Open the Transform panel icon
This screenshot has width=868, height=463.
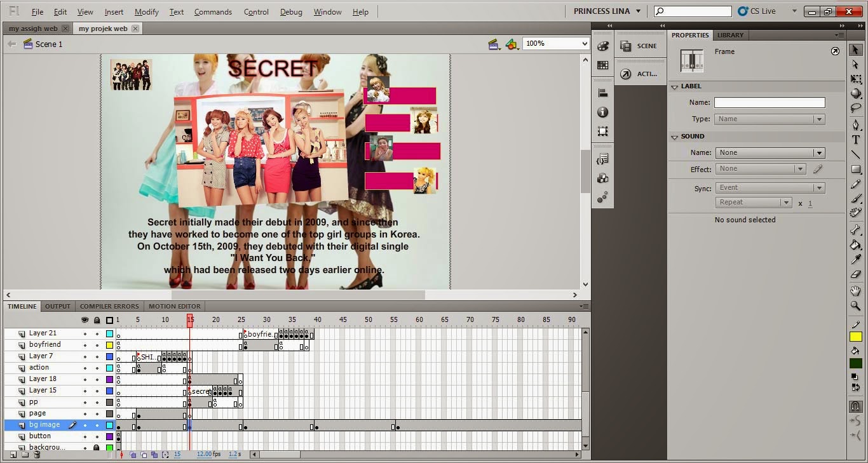point(603,131)
